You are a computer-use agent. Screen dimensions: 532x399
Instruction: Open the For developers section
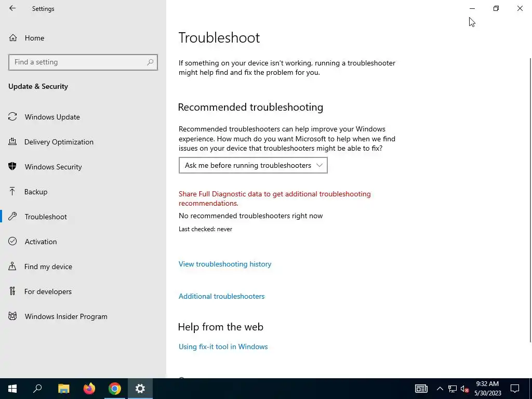(83, 291)
